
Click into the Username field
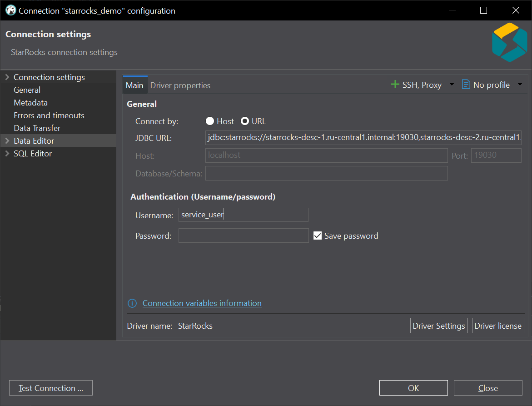coord(243,215)
